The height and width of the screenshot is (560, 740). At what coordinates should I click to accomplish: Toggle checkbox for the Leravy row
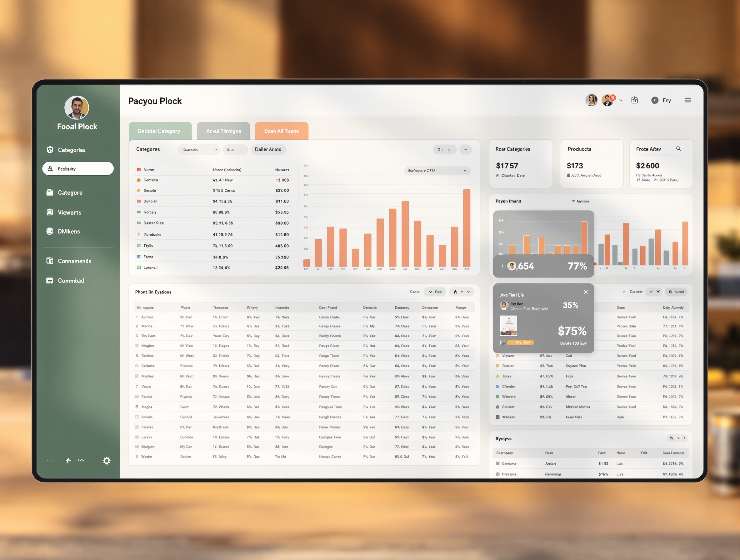(137, 437)
